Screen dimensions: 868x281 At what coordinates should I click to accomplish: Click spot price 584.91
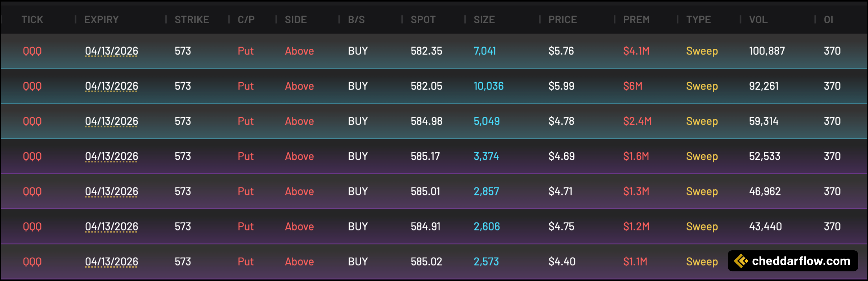tap(426, 226)
